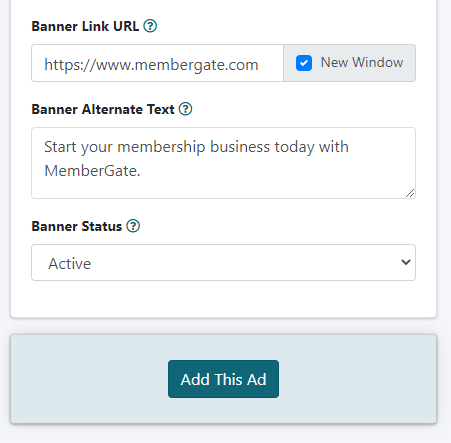The height and width of the screenshot is (443, 451).
Task: Place cursor on membergate.com URL text
Action: (196, 65)
